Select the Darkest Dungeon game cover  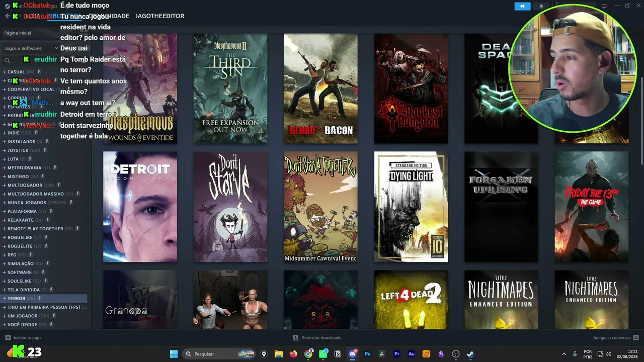(411, 88)
